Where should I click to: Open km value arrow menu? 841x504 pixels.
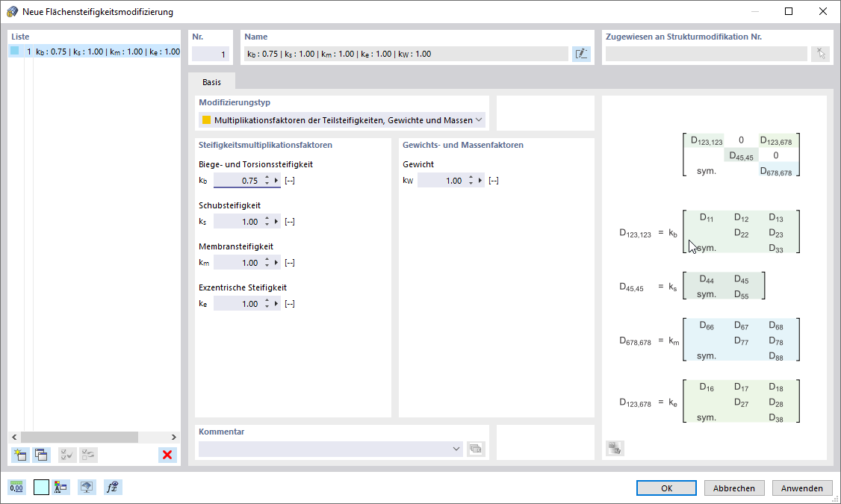coord(276,263)
